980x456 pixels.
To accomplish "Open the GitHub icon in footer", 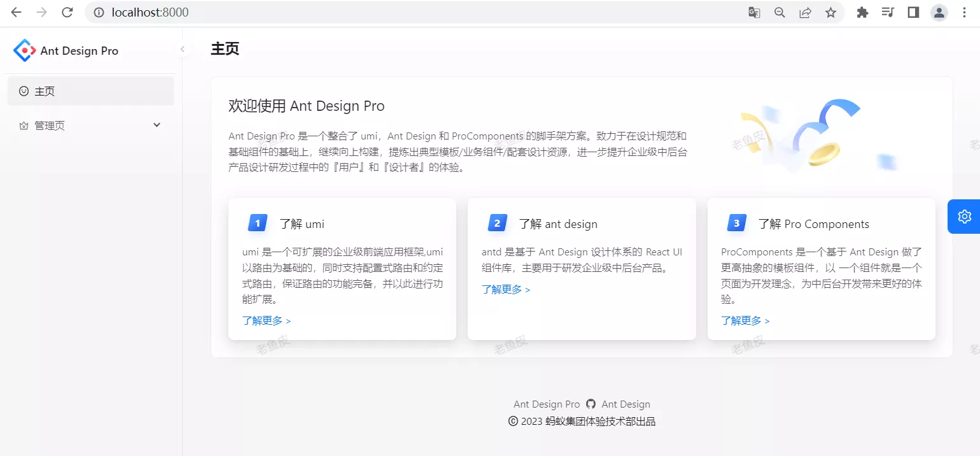I will click(x=591, y=404).
